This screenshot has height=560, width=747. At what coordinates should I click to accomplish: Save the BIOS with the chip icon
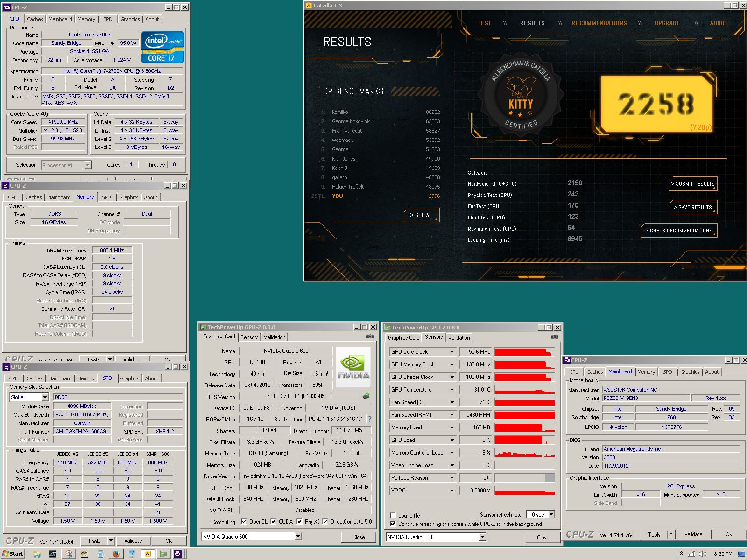coord(366,396)
